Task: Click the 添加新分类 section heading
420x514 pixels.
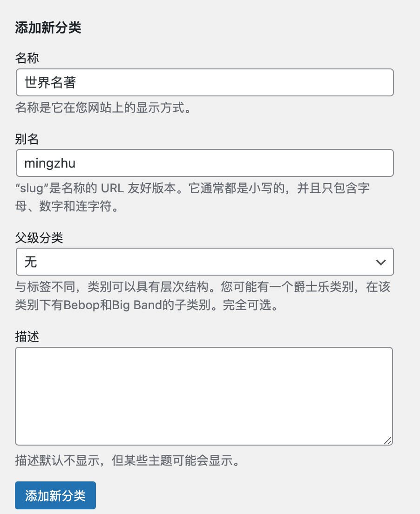Action: coord(48,27)
